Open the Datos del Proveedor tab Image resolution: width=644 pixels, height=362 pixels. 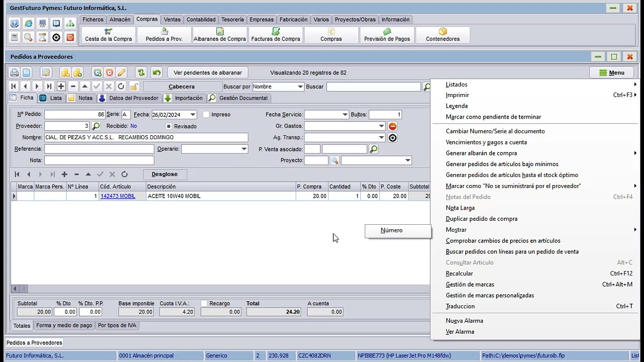coord(129,98)
